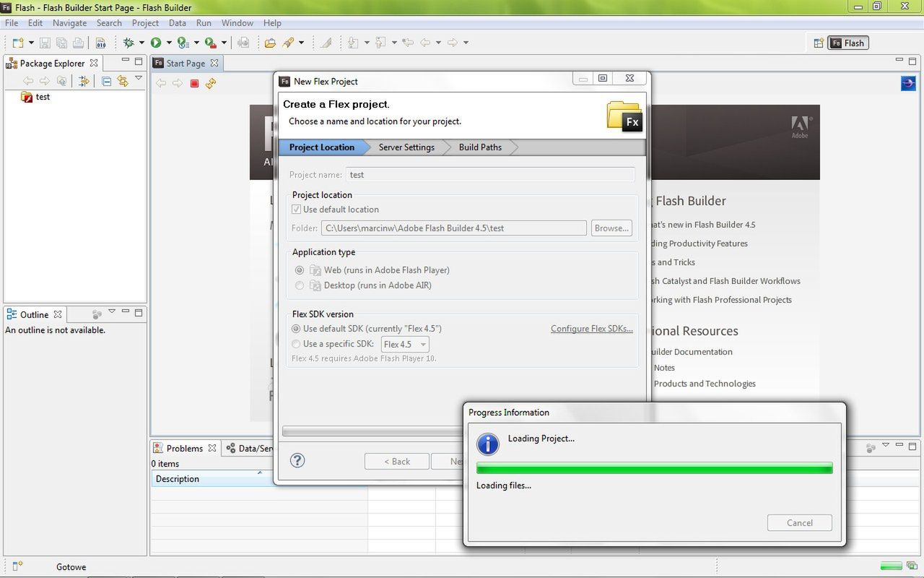This screenshot has width=924, height=578.
Task: Toggle the Use default location checkbox
Action: tap(296, 210)
